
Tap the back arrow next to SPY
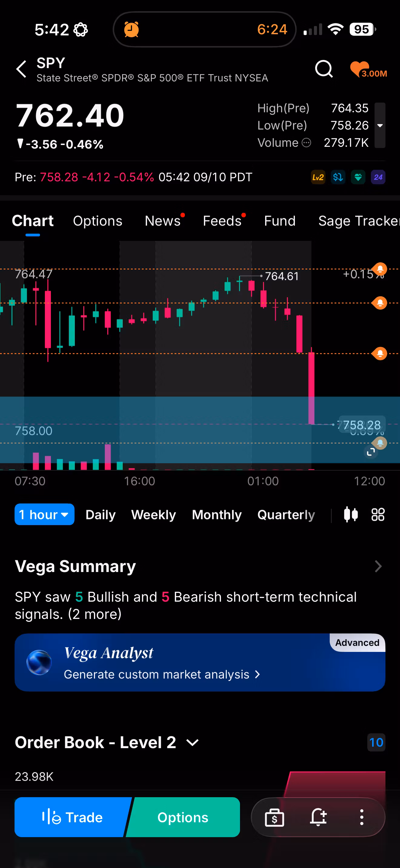point(22,69)
